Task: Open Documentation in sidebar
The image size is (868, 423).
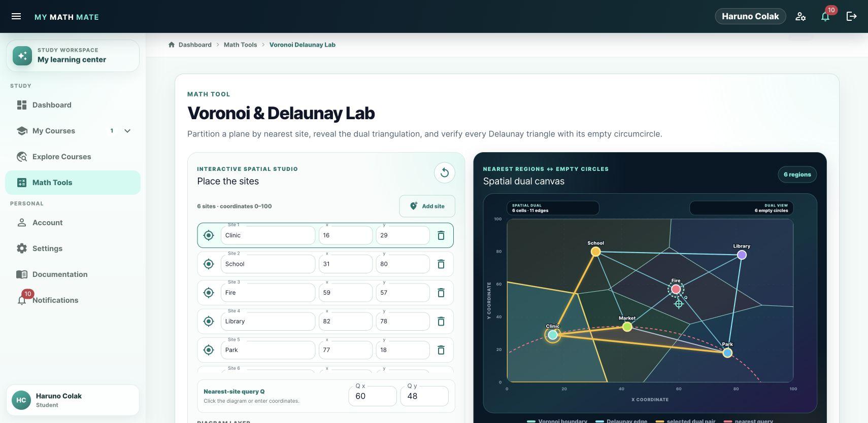Action: click(73, 274)
